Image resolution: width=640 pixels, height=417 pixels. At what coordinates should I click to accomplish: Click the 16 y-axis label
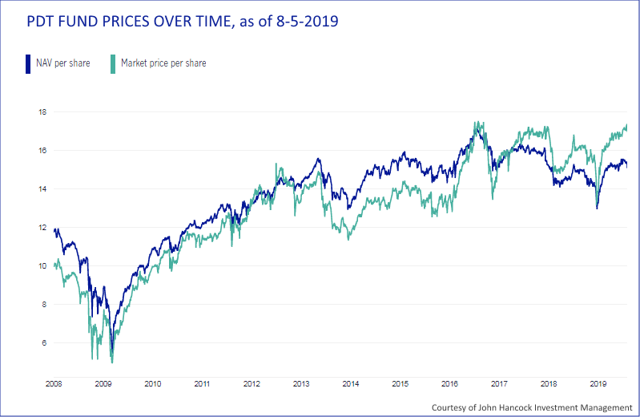click(x=42, y=151)
